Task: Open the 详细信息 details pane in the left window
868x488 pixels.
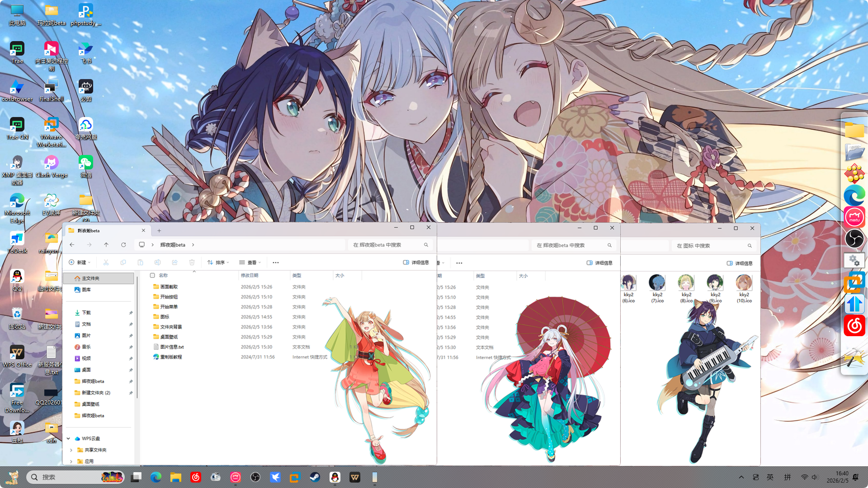Action: pos(416,263)
